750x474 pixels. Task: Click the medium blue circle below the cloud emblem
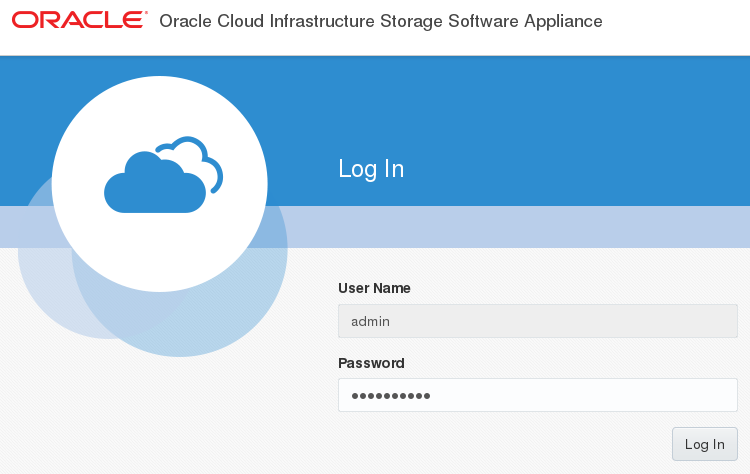[200, 320]
